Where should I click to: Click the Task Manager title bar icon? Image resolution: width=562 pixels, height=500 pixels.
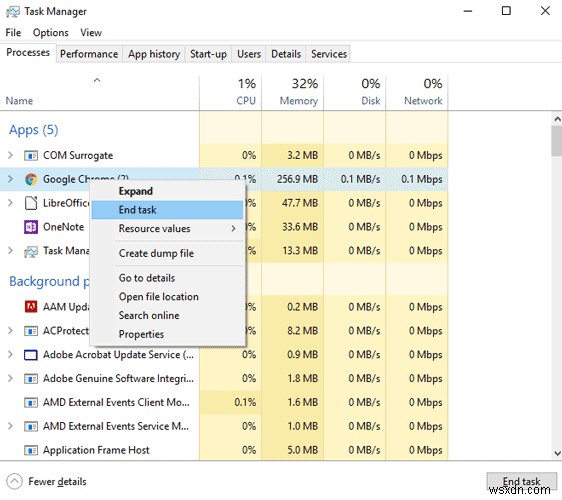tap(13, 12)
